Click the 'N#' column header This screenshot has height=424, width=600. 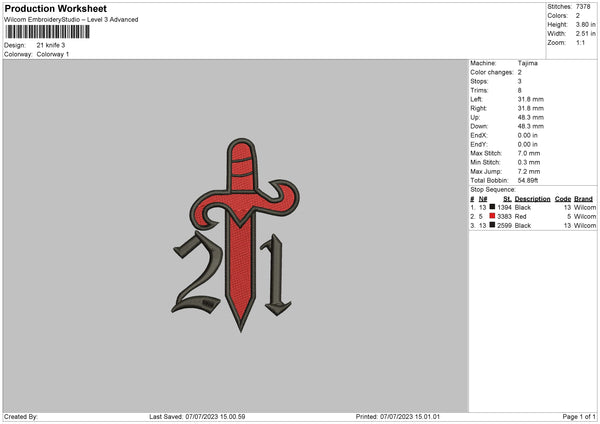[483, 199]
